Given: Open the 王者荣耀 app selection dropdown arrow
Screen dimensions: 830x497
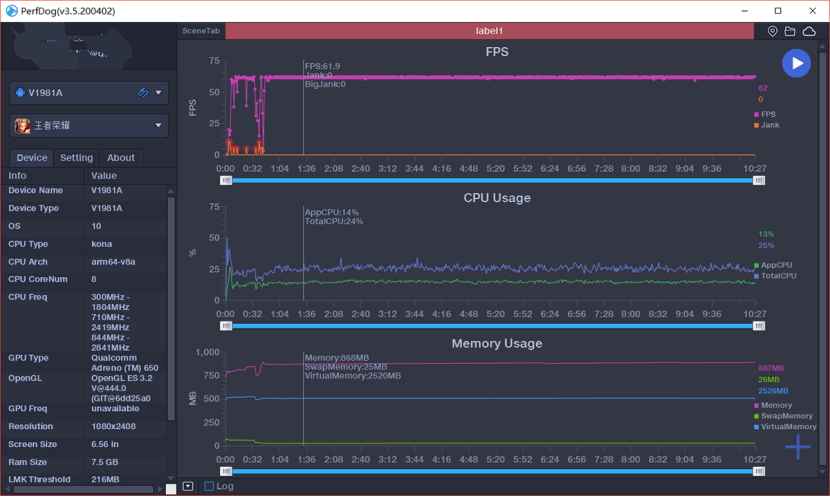Looking at the screenshot, I should coord(158,125).
